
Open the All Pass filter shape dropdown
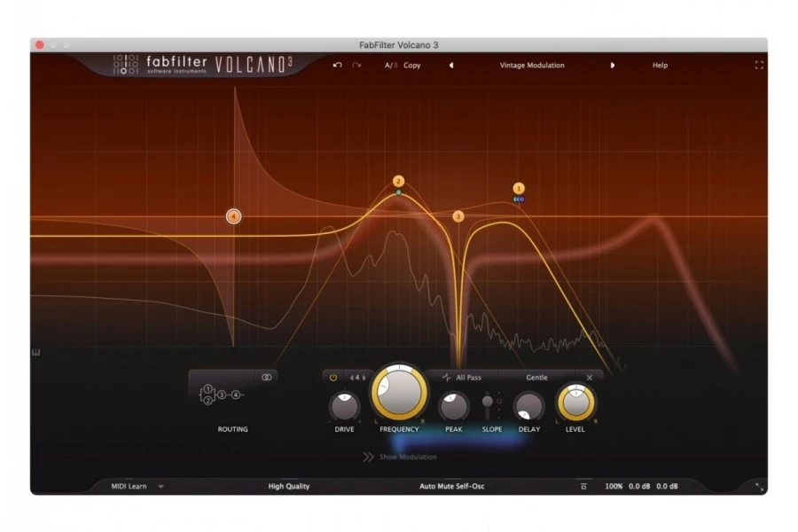[x=462, y=377]
